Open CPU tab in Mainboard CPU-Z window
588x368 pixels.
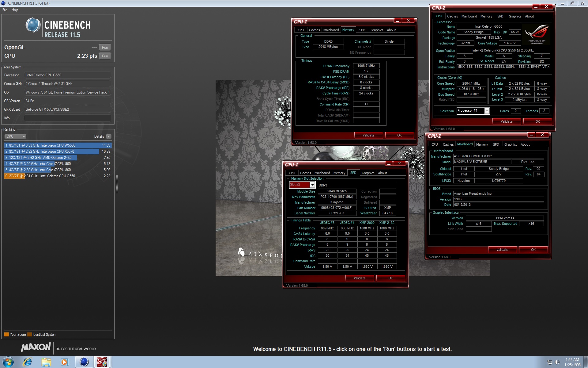click(x=435, y=144)
